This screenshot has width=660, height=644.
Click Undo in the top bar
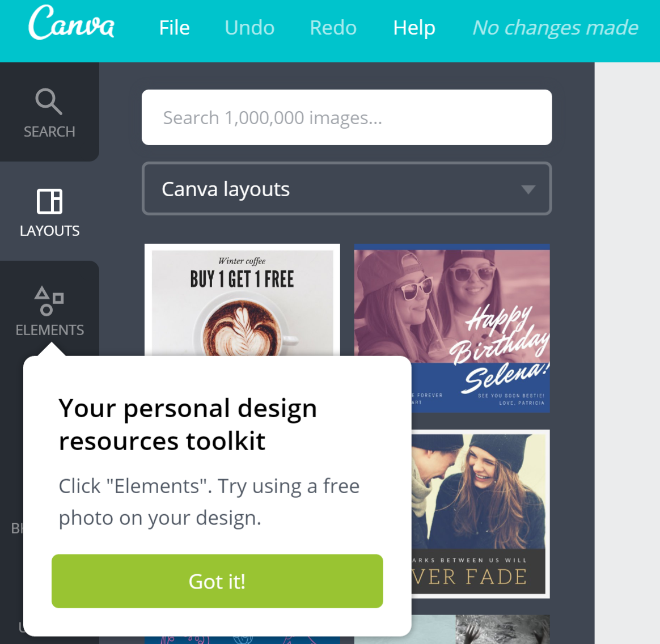249,28
